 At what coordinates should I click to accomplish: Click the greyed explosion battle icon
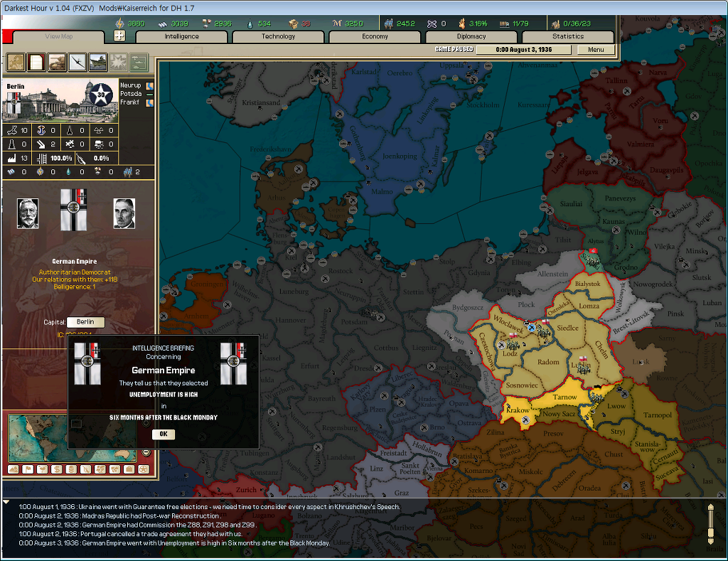(118, 63)
